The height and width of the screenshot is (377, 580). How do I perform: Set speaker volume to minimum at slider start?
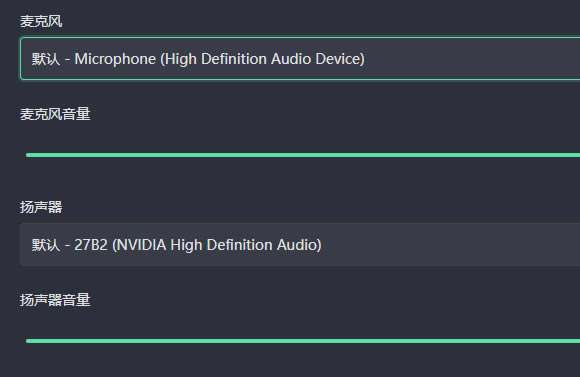pos(27,341)
